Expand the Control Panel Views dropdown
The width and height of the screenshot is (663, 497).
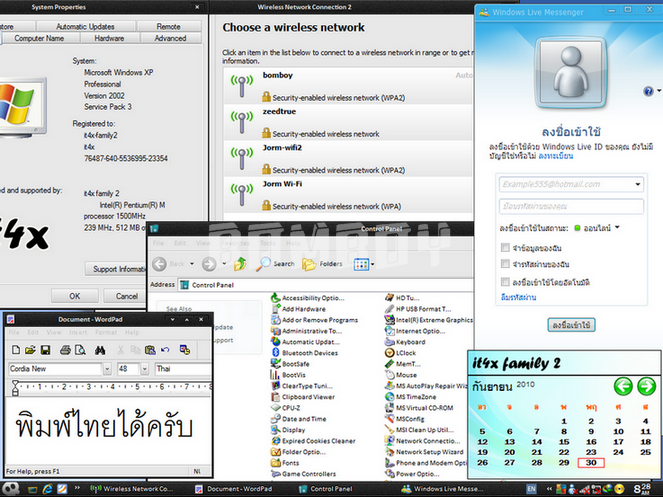(373, 264)
